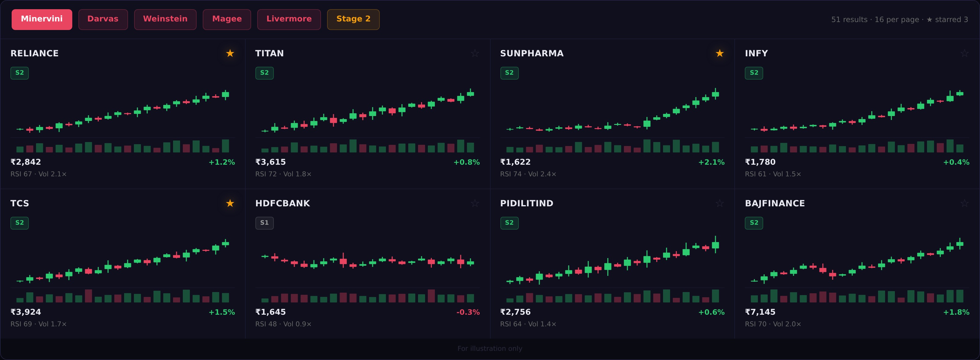Click the +2.1% change on SUNPHARMA
This screenshot has height=360, width=980.
point(711,162)
